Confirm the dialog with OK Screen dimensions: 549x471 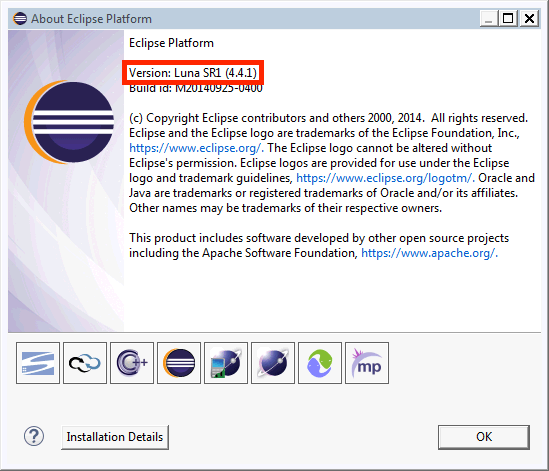coord(484,437)
